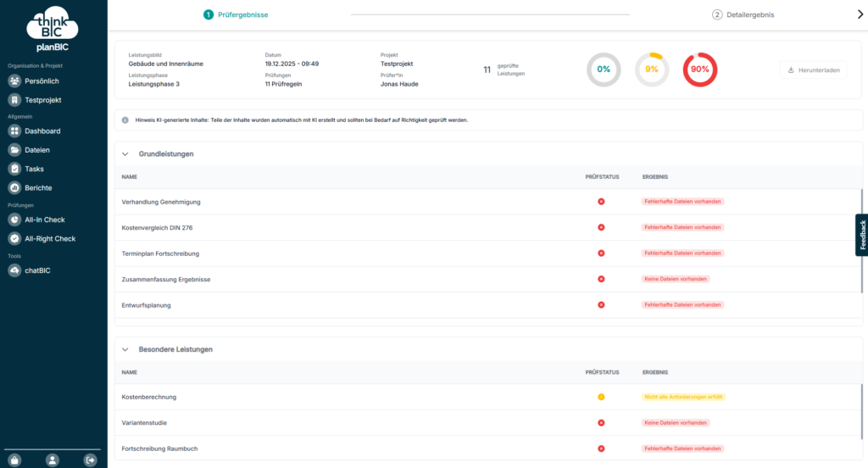Click the logout icon in sidebar footer
The width and height of the screenshot is (868, 468).
coord(91,460)
